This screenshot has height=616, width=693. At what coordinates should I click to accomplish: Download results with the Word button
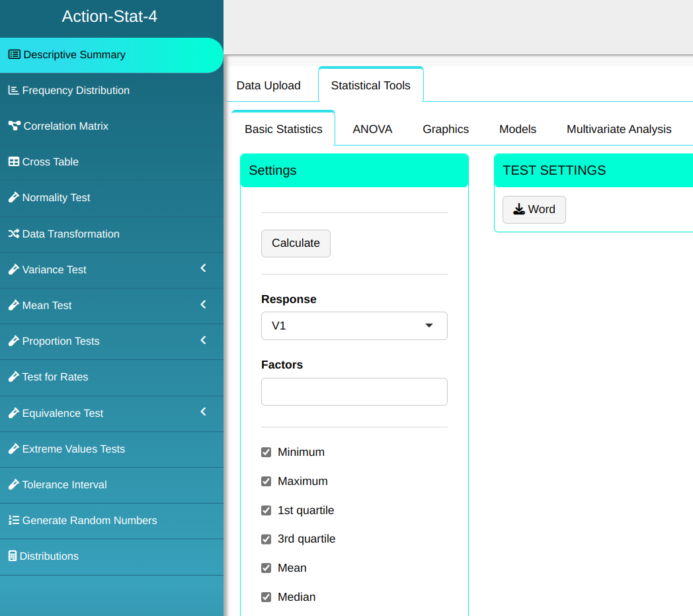pos(534,209)
